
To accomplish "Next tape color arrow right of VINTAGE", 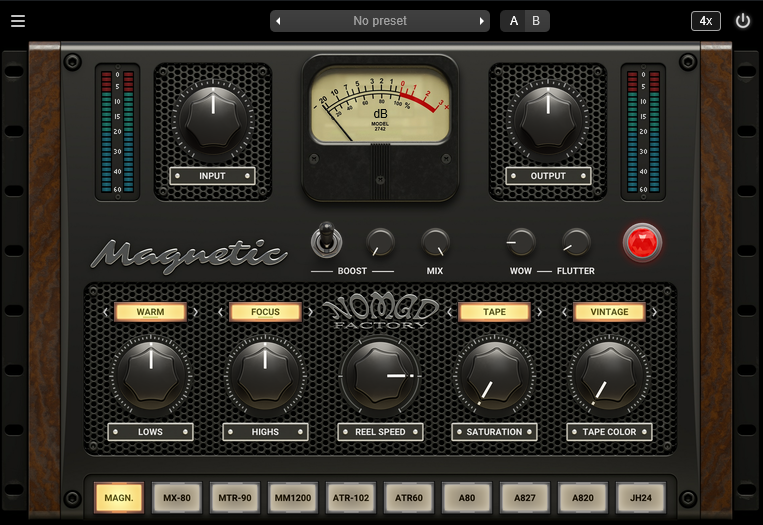I will (654, 312).
